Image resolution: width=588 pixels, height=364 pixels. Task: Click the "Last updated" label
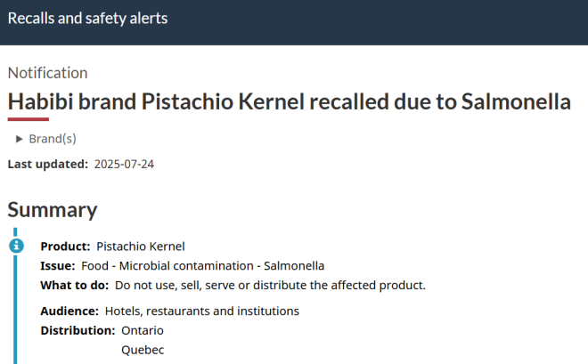pyautogui.click(x=47, y=164)
